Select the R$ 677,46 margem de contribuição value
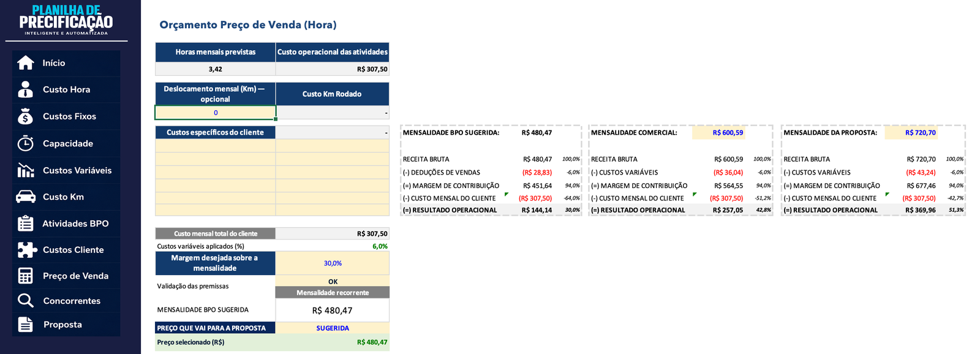The image size is (980, 354). tap(921, 186)
